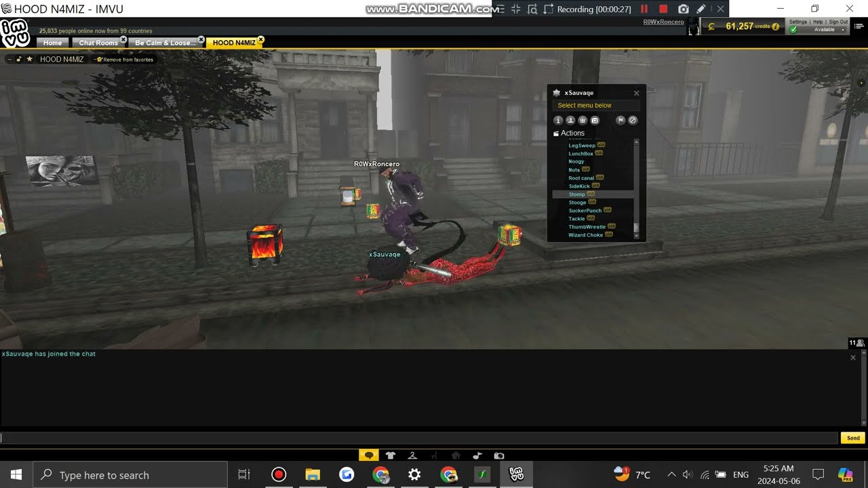Click the R0WxRoncero username link
The image size is (868, 488).
click(x=663, y=22)
